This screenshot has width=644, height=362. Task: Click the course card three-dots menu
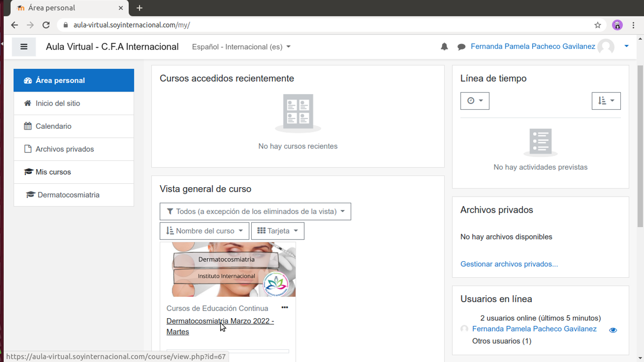coord(284,307)
